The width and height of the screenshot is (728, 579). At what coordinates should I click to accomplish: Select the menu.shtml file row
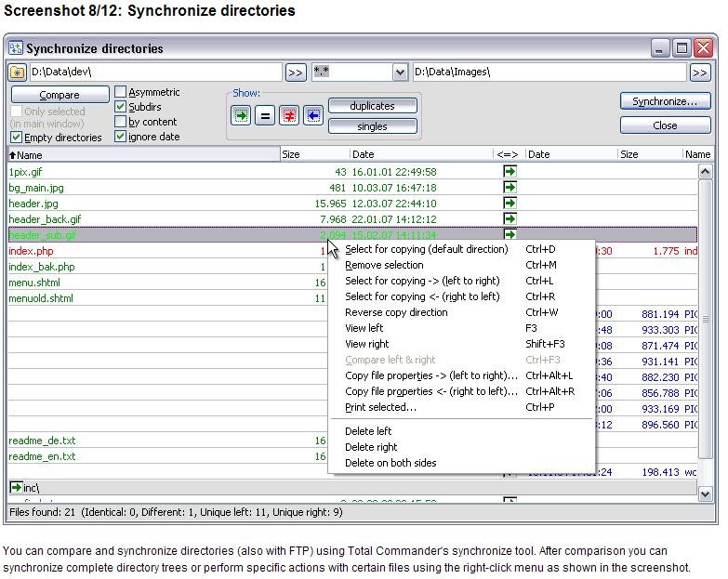[167, 283]
